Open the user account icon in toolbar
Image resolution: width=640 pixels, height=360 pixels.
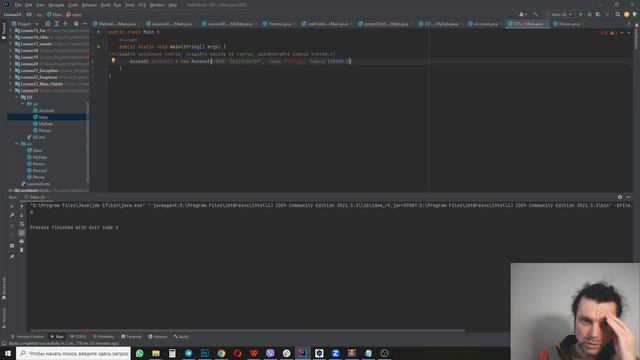(522, 14)
